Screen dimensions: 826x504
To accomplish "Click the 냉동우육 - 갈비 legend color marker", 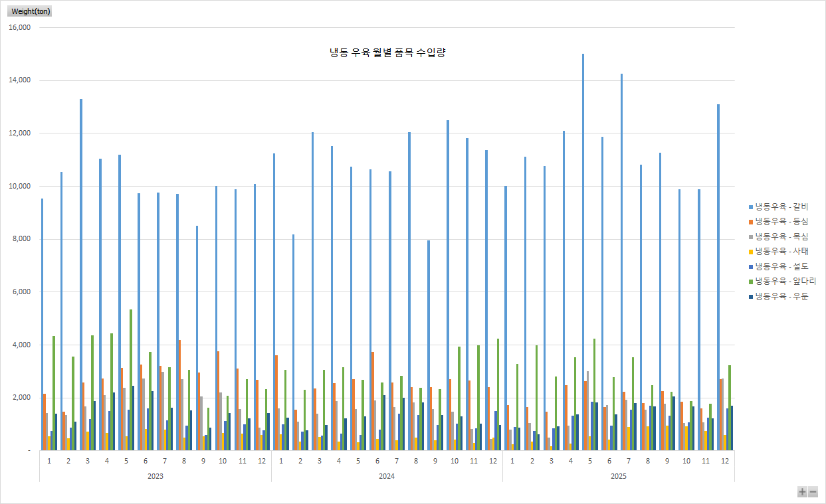I will [750, 207].
